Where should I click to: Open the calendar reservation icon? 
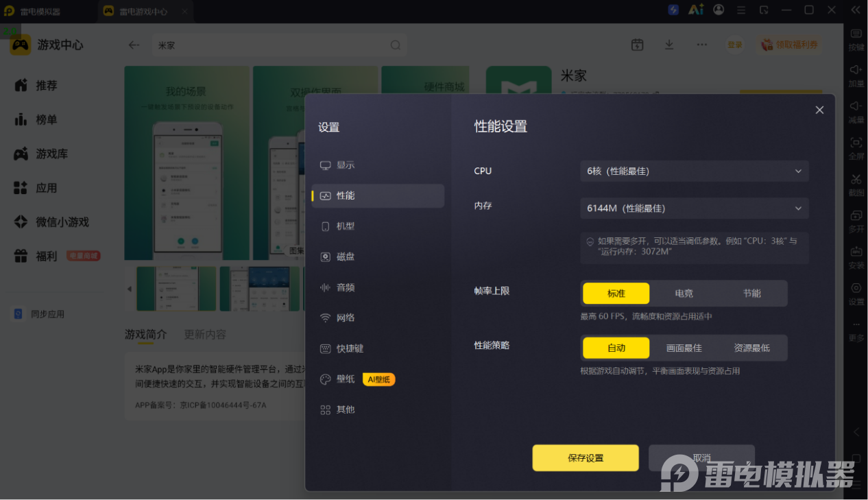tap(637, 45)
